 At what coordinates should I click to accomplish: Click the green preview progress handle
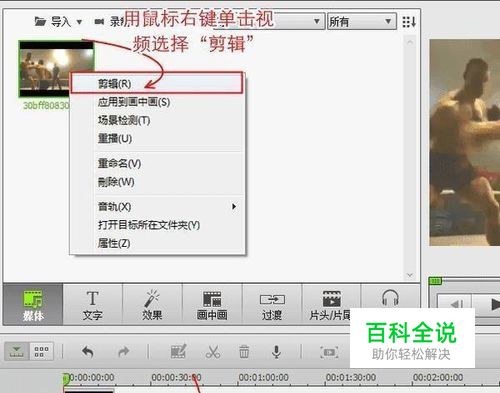tap(435, 281)
